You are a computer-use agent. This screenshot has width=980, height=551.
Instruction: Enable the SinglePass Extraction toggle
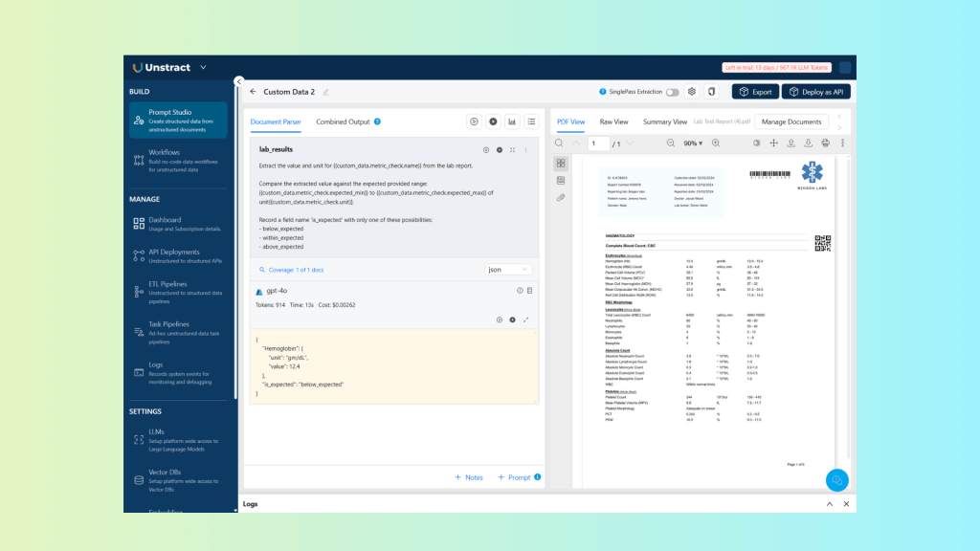pyautogui.click(x=674, y=91)
